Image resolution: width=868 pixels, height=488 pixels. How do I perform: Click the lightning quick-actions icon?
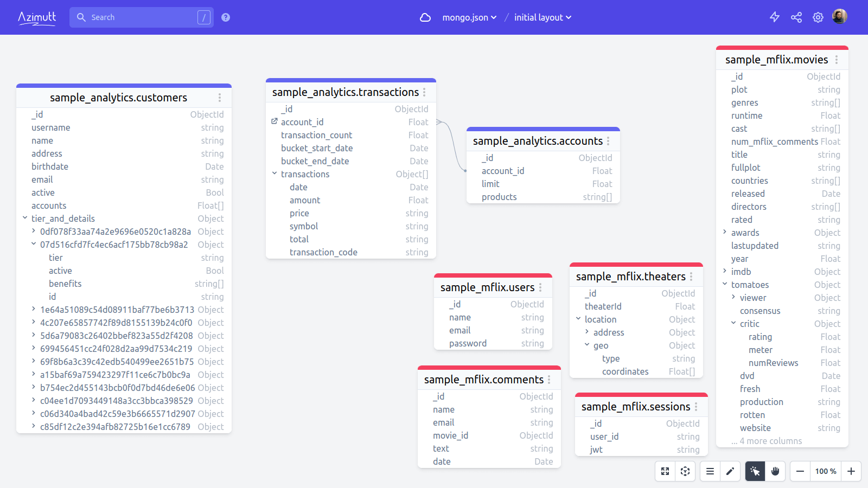pos(774,17)
